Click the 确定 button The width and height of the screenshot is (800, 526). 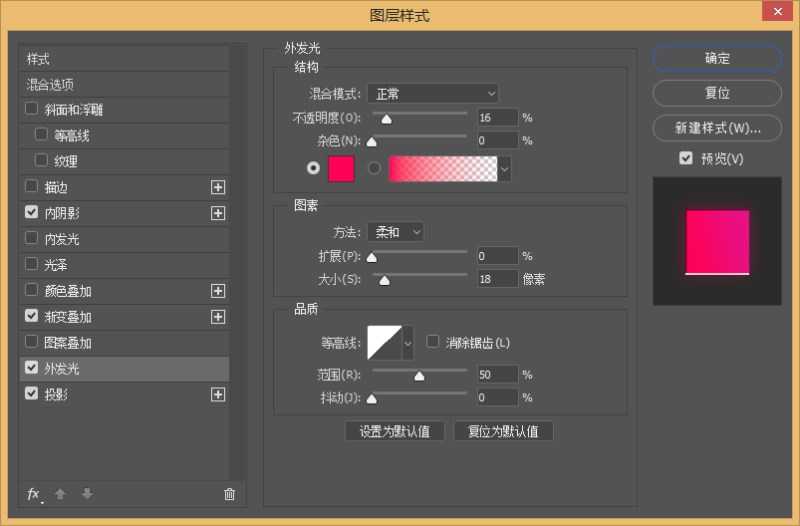coord(716,59)
